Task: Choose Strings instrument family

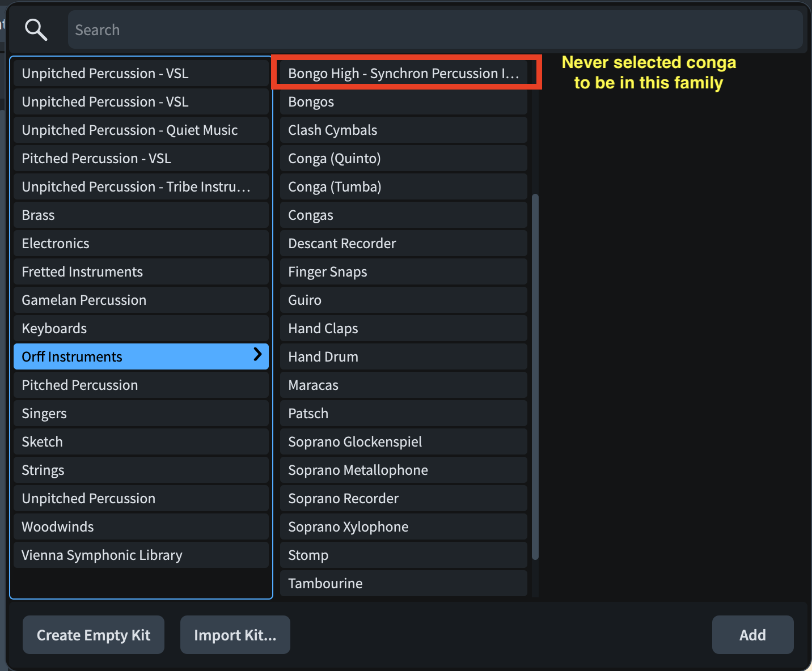Action: coord(141,470)
